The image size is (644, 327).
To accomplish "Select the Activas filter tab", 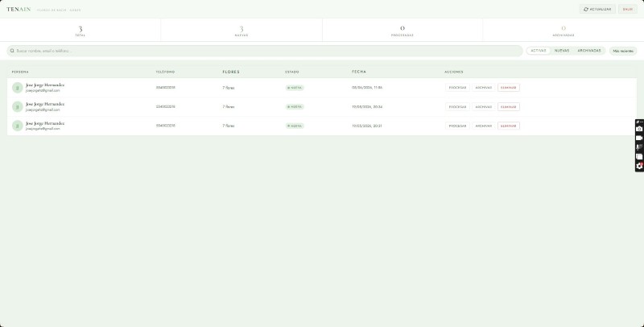I will (x=539, y=51).
